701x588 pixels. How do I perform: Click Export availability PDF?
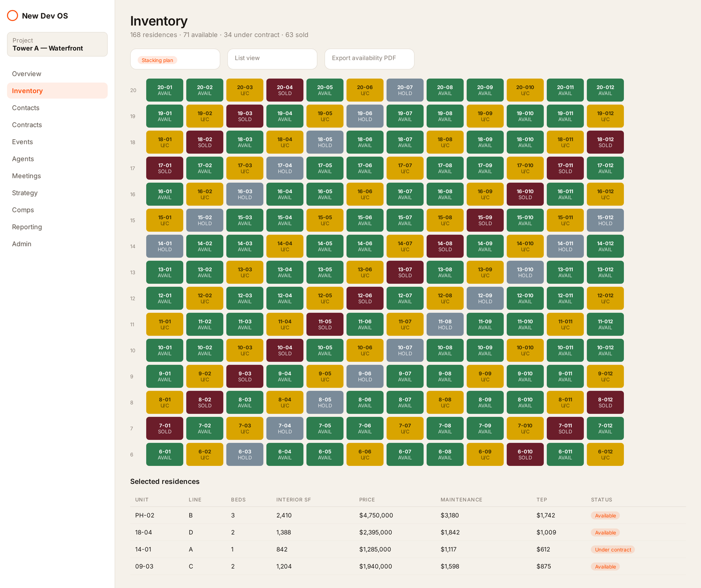coord(369,59)
